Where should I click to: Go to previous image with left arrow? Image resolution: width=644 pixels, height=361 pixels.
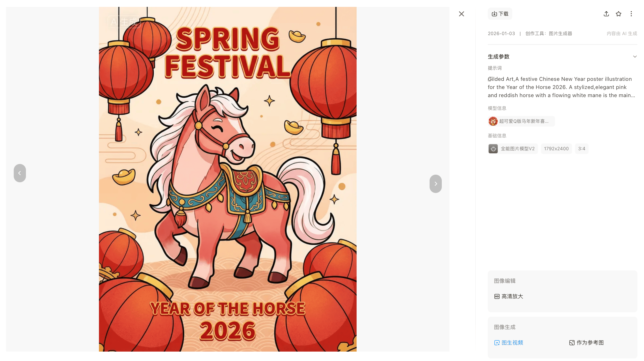coord(20,173)
